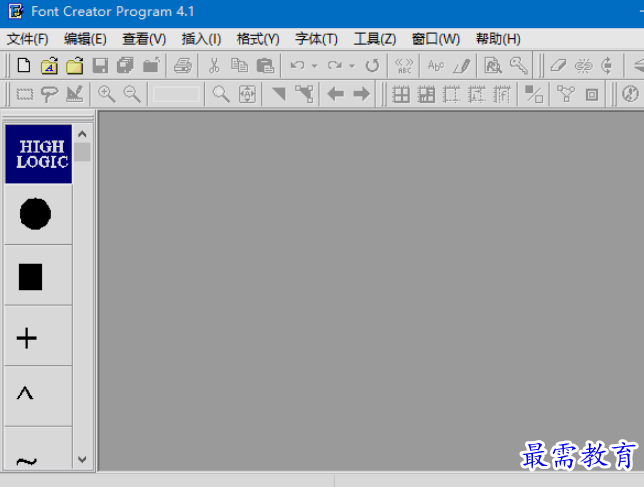Screen dimensions: 644x487
Task: Open the 查看(V) menu
Action: (x=144, y=39)
